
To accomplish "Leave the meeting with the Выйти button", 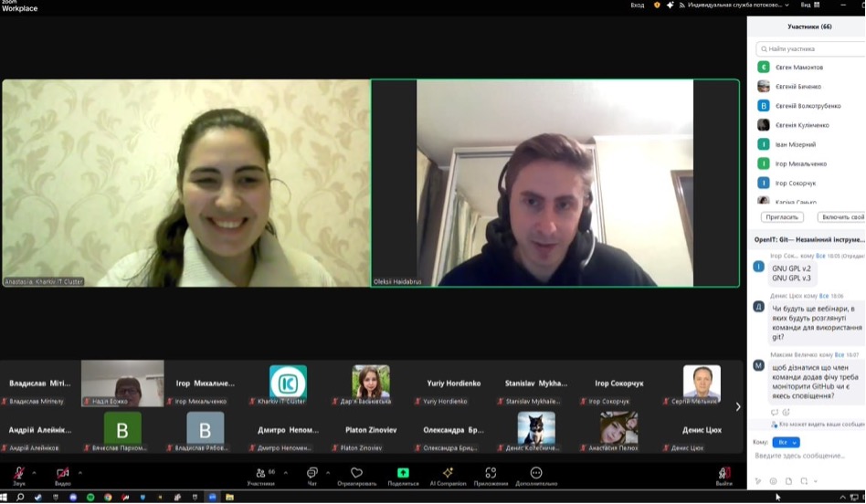I will pyautogui.click(x=724, y=476).
